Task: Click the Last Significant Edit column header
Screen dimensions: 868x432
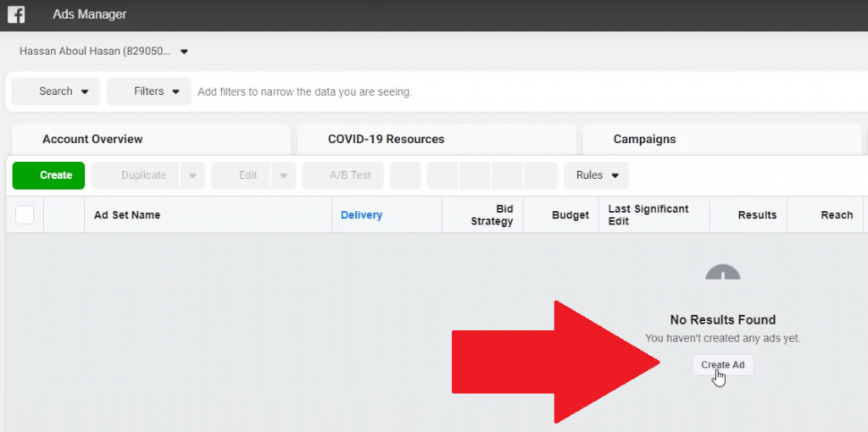Action: (x=654, y=215)
